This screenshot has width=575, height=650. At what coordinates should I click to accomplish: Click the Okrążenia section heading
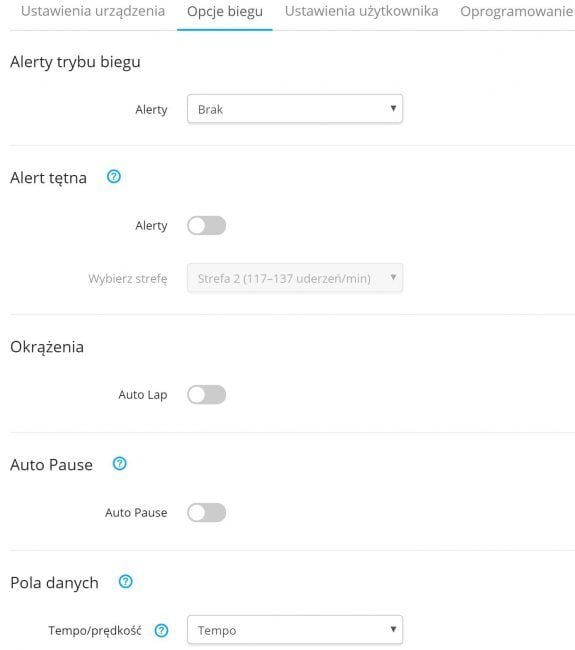coord(47,347)
